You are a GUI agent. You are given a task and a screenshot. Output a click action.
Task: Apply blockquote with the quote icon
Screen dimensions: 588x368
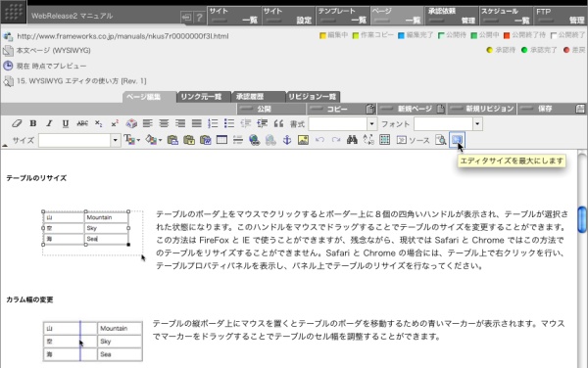click(x=278, y=123)
